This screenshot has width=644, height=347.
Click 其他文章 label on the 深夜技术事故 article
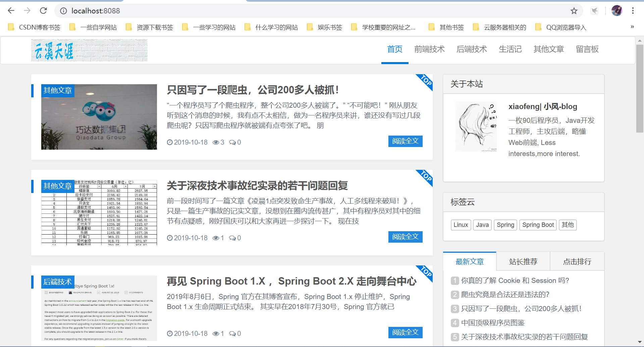pyautogui.click(x=58, y=186)
